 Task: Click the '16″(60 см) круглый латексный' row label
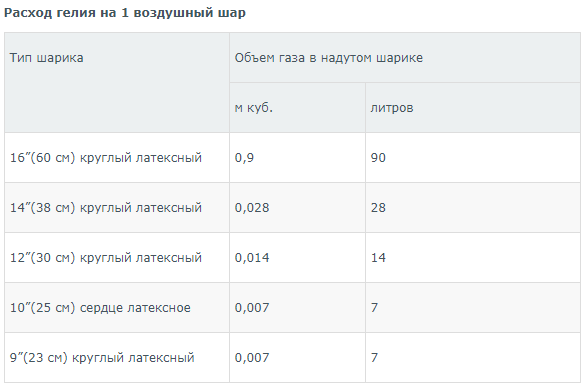point(106,158)
